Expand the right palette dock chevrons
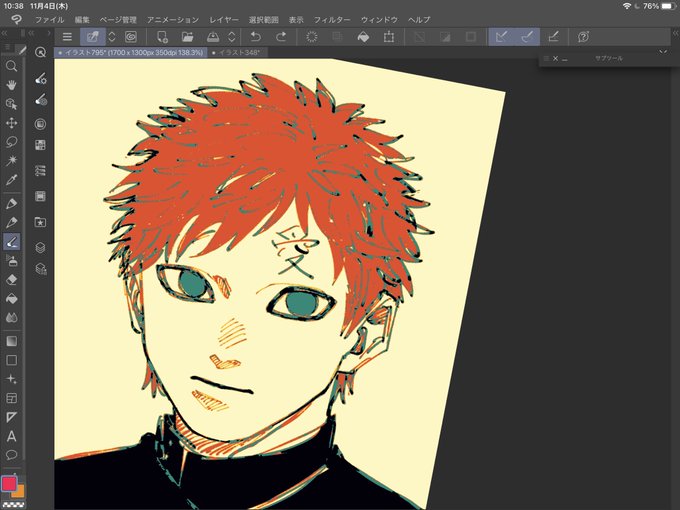Screen dimensions: 680x510 tap(676, 33)
